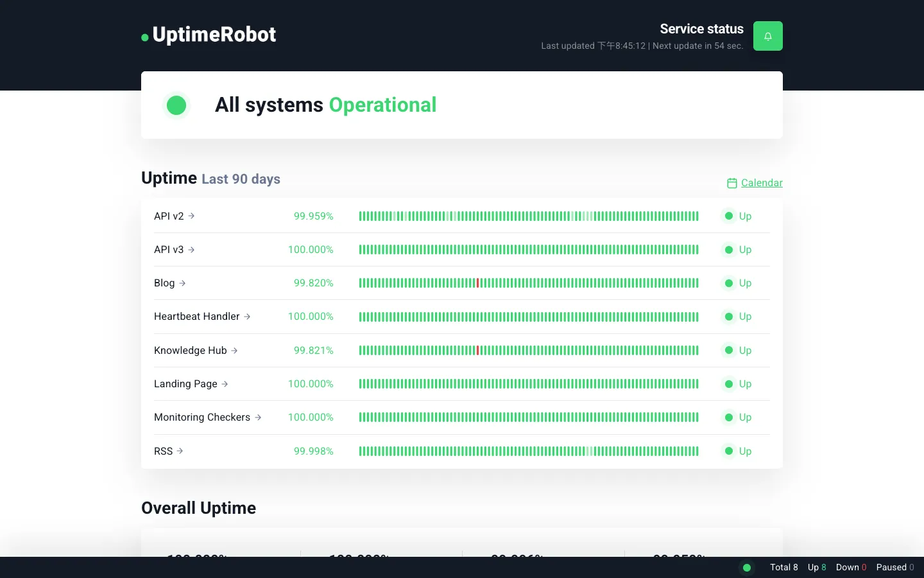Open the Monitoring Checkers monitor
Image resolution: width=924 pixels, height=578 pixels.
coord(202,417)
